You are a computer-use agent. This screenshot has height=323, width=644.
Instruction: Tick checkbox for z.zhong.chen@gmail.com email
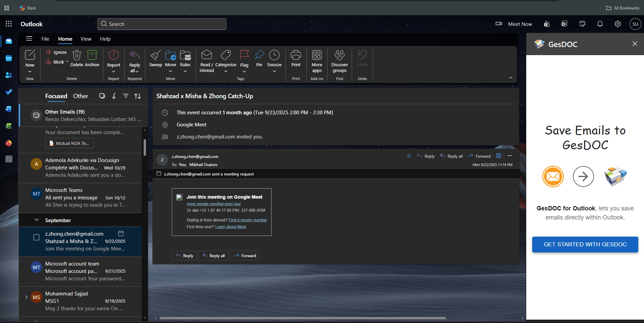point(36,237)
